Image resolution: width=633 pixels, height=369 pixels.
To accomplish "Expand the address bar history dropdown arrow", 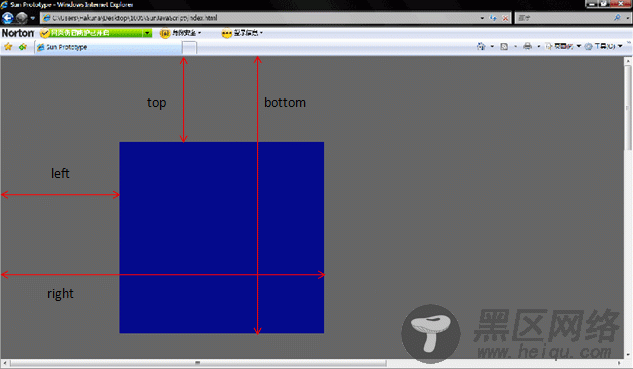I will (482, 18).
